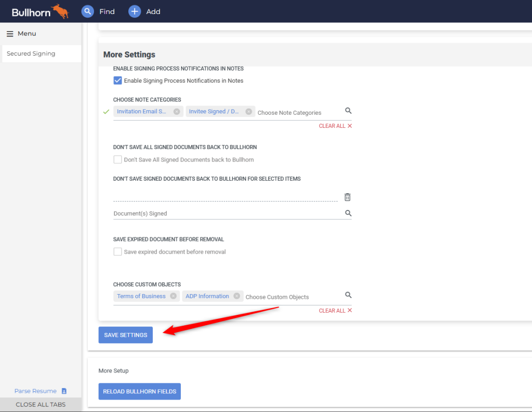Remove the Terms of Business chip
The image size is (532, 412).
point(175,296)
